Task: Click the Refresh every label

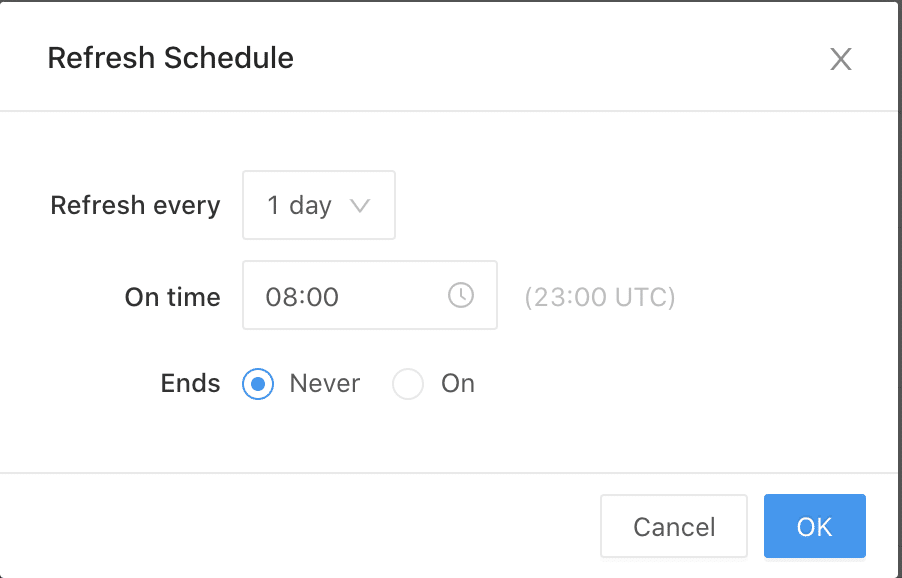Action: 135,206
